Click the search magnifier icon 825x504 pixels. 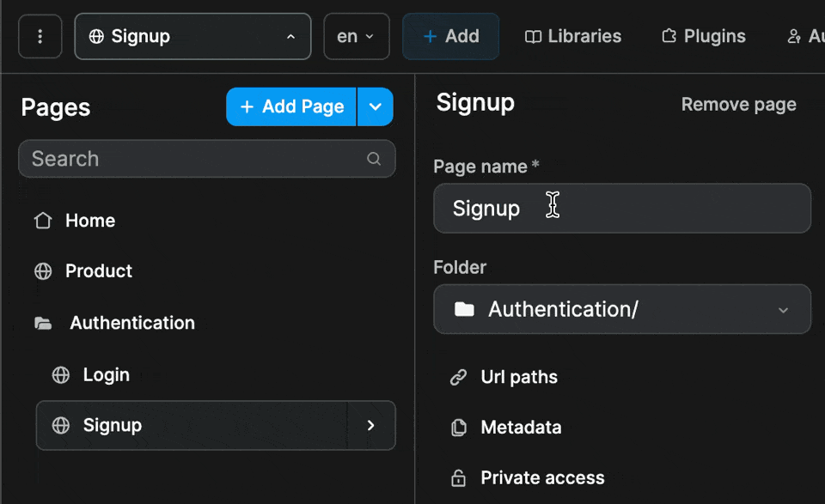click(x=374, y=159)
